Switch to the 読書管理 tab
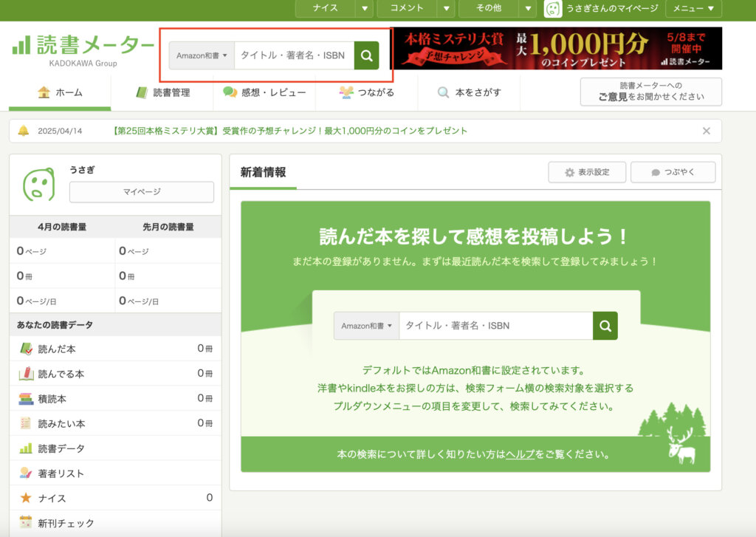This screenshot has width=756, height=537. pos(162,93)
